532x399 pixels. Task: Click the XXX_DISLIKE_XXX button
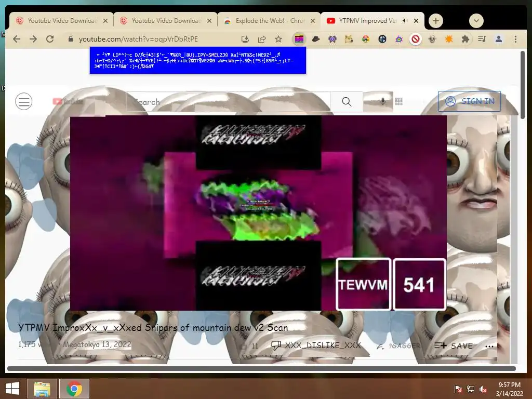point(316,345)
